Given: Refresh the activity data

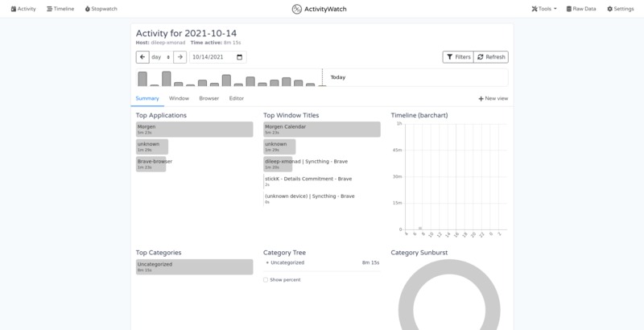Looking at the screenshot, I should click(491, 57).
